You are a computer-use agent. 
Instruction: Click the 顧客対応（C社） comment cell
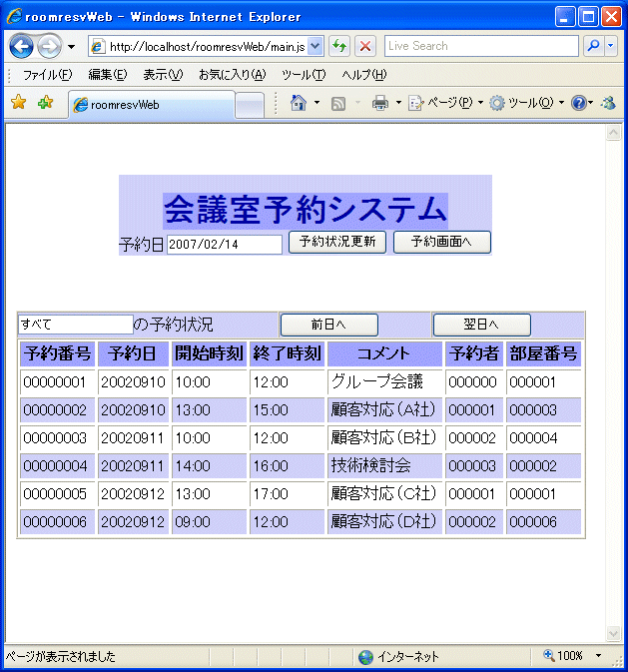coord(384,493)
